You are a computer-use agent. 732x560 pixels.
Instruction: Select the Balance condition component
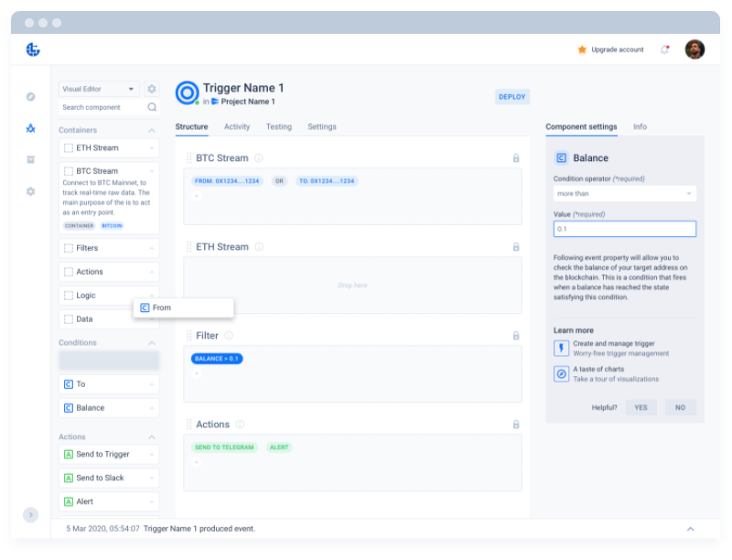click(x=109, y=408)
